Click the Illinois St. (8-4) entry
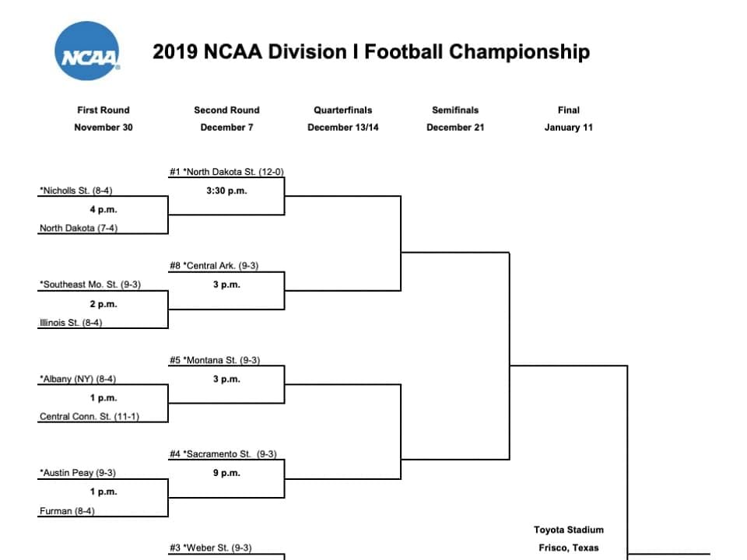This screenshot has width=747, height=560. click(71, 323)
